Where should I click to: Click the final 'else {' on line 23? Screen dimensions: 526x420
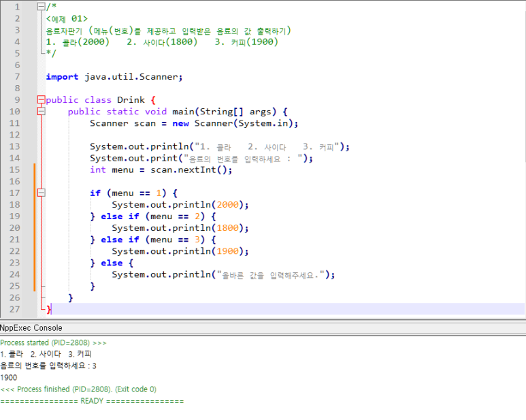pos(117,263)
